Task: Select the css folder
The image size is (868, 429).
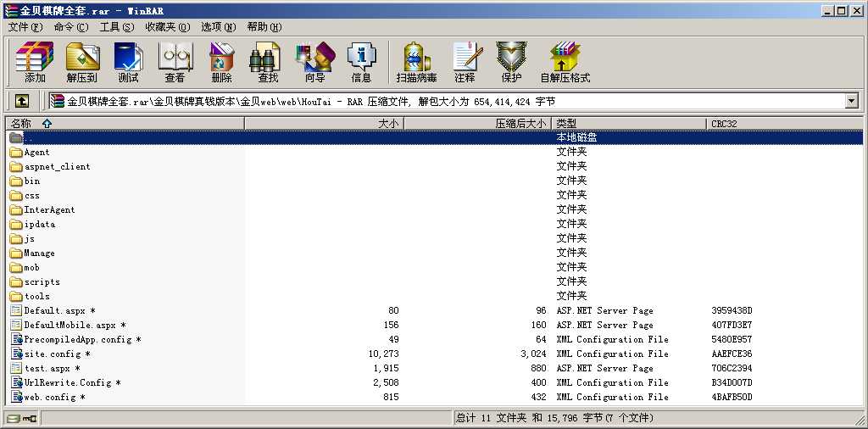Action: [25, 195]
